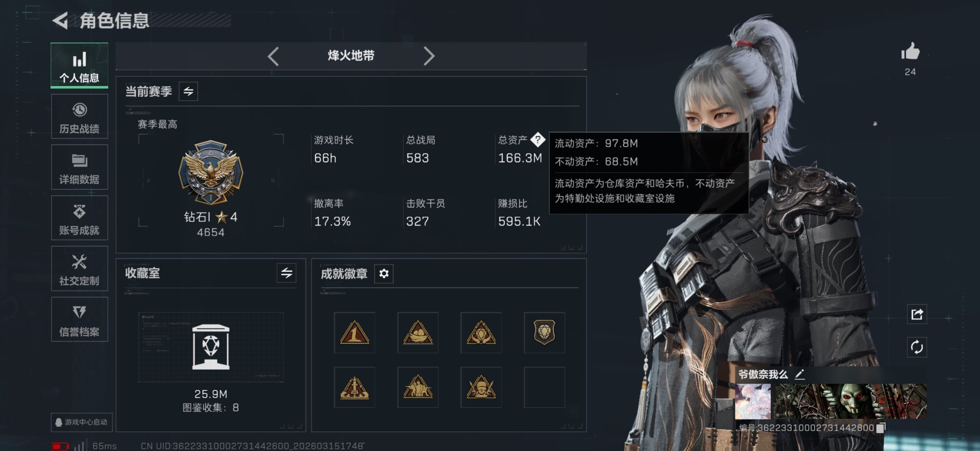Click the 游戏中心启动 button

(82, 422)
